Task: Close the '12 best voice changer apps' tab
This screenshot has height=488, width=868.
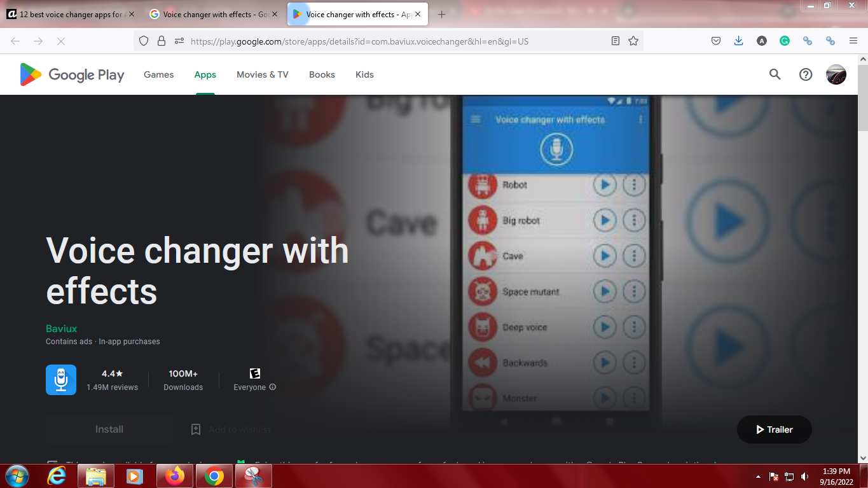Action: 132,14
